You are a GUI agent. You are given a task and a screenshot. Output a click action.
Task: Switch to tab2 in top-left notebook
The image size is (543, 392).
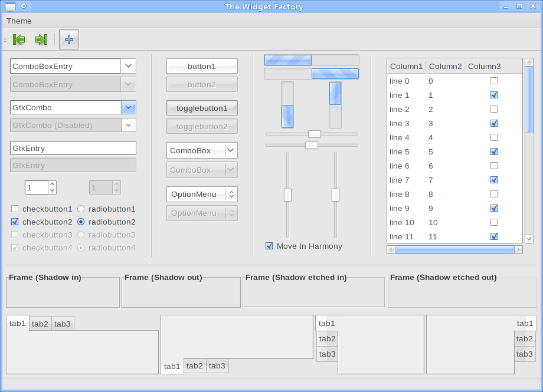point(40,324)
